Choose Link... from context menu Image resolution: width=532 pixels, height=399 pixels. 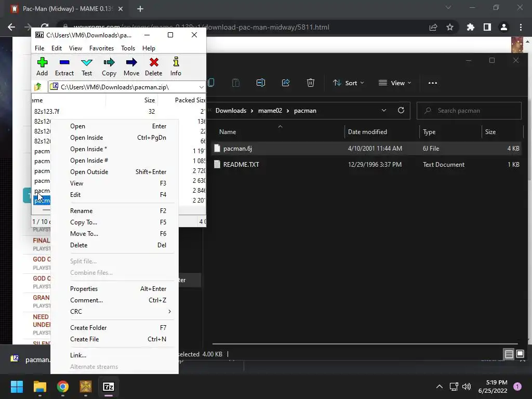[x=115, y=355]
